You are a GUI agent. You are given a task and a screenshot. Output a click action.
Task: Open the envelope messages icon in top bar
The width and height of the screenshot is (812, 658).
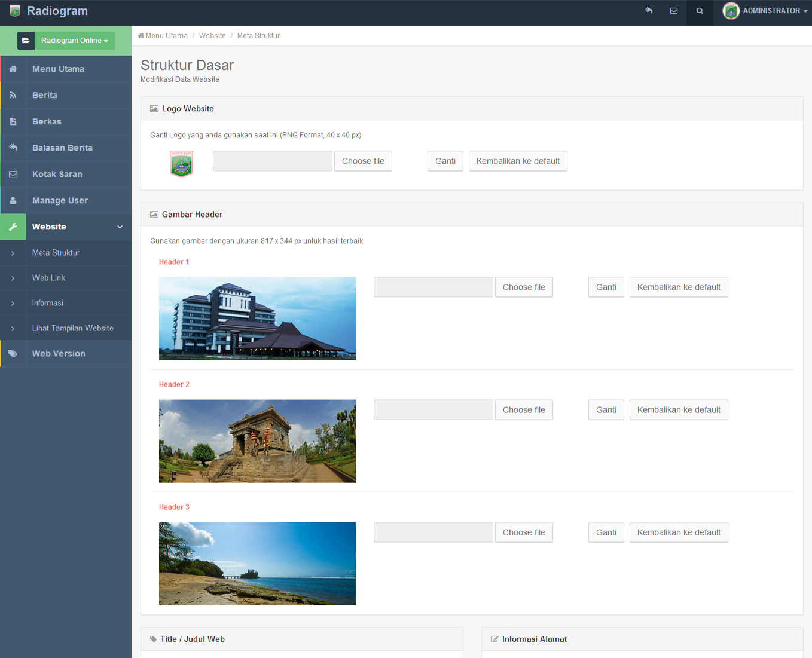pos(674,11)
